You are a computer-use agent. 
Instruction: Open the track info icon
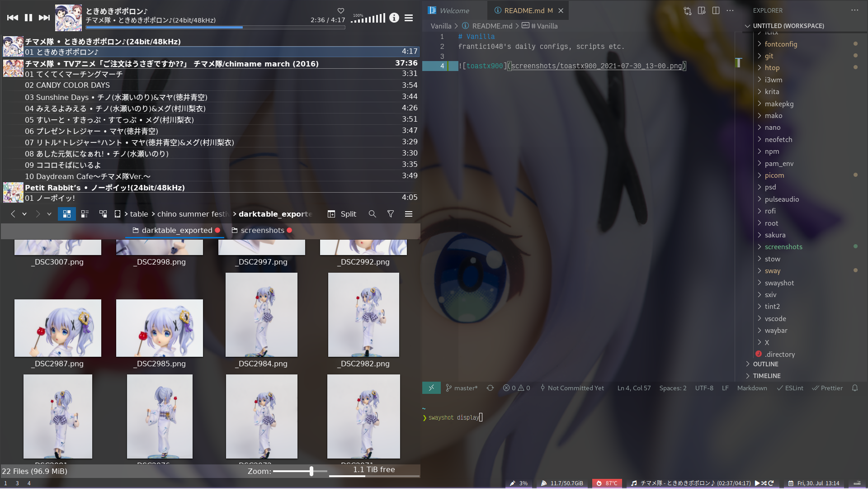pos(394,18)
